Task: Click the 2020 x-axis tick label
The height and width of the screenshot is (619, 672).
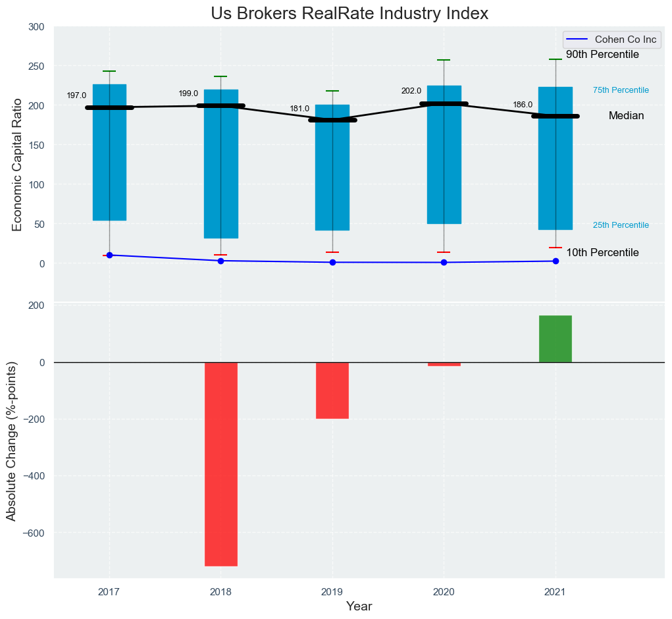Action: coord(444,593)
